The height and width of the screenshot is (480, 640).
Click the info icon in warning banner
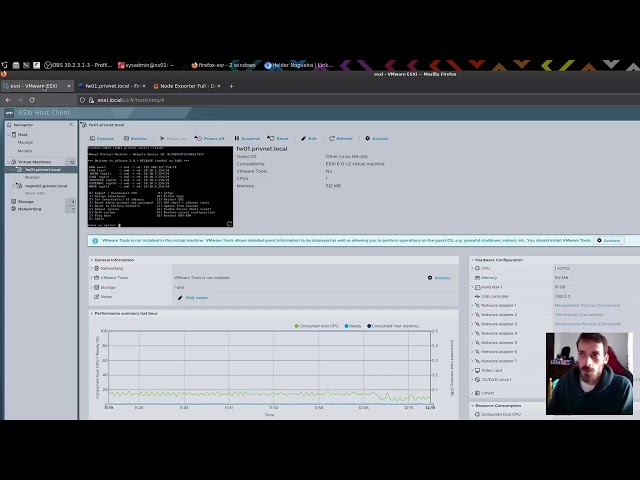[x=95, y=241]
